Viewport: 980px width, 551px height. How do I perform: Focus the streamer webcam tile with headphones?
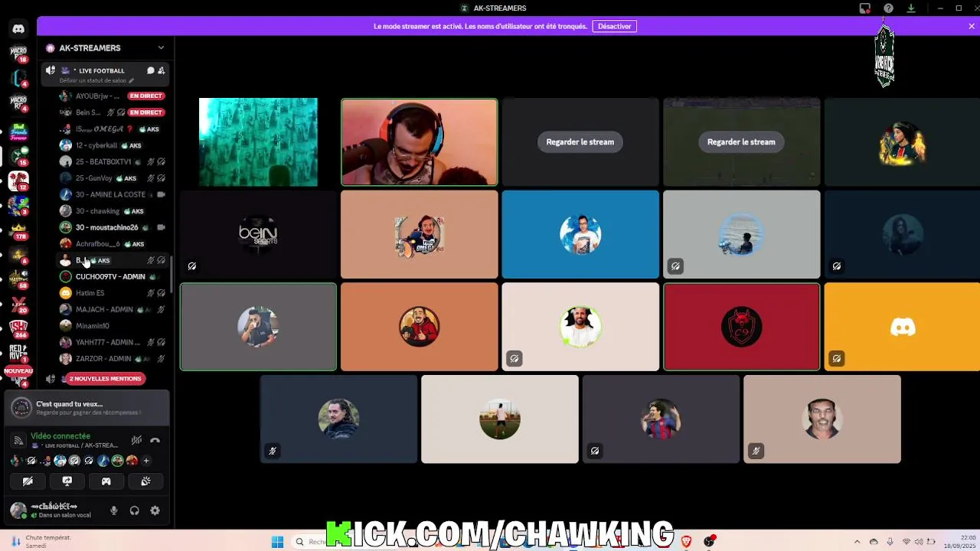click(x=419, y=142)
